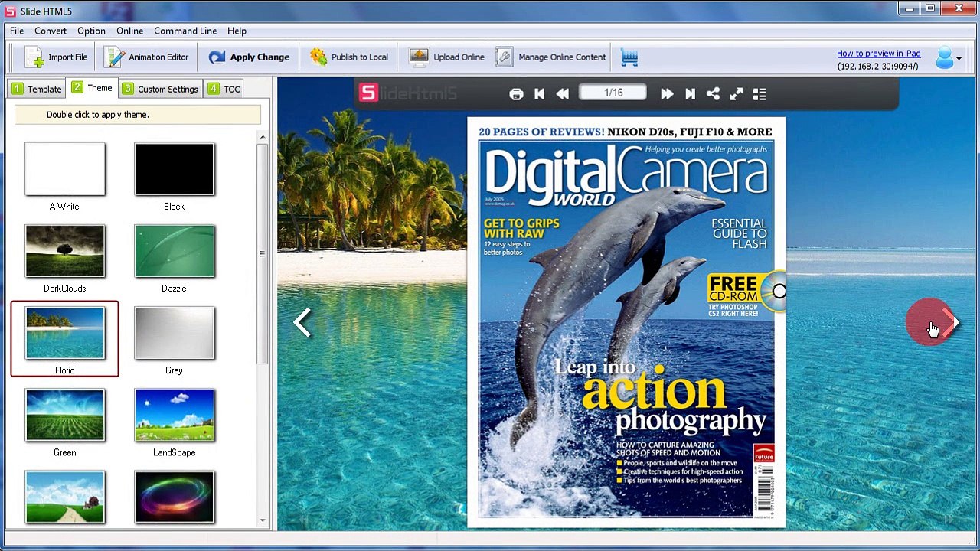Select the Dazzle theme thumbnail
Image resolution: width=980 pixels, height=551 pixels.
(175, 251)
